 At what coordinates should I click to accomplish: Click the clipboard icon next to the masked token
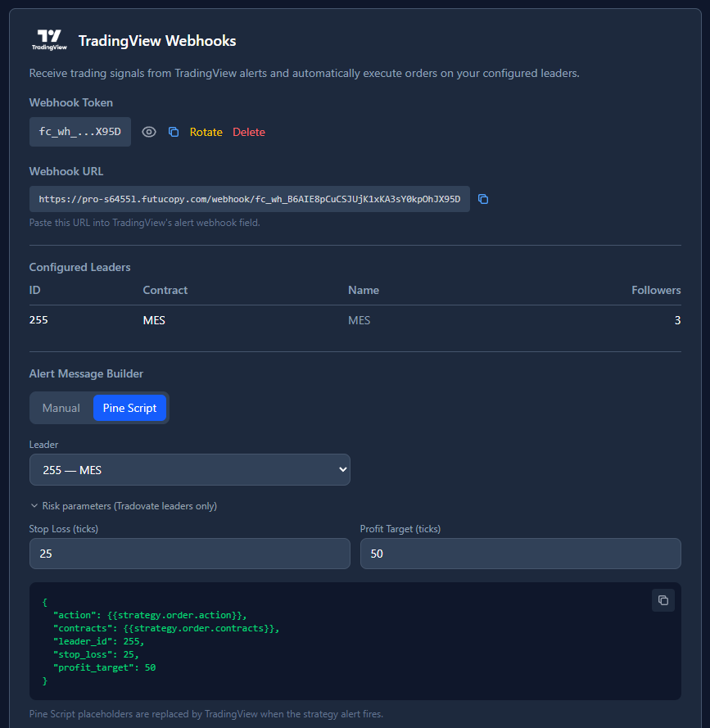pyautogui.click(x=173, y=132)
